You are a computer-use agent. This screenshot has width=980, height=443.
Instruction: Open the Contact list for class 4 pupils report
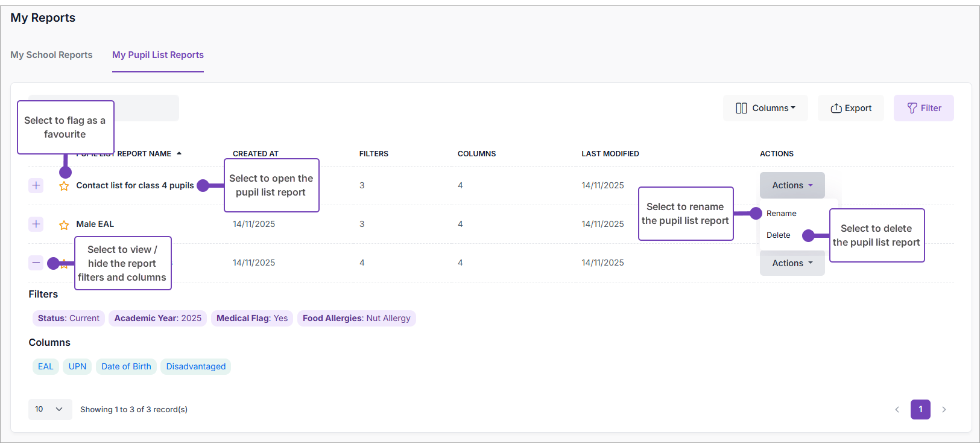click(134, 185)
